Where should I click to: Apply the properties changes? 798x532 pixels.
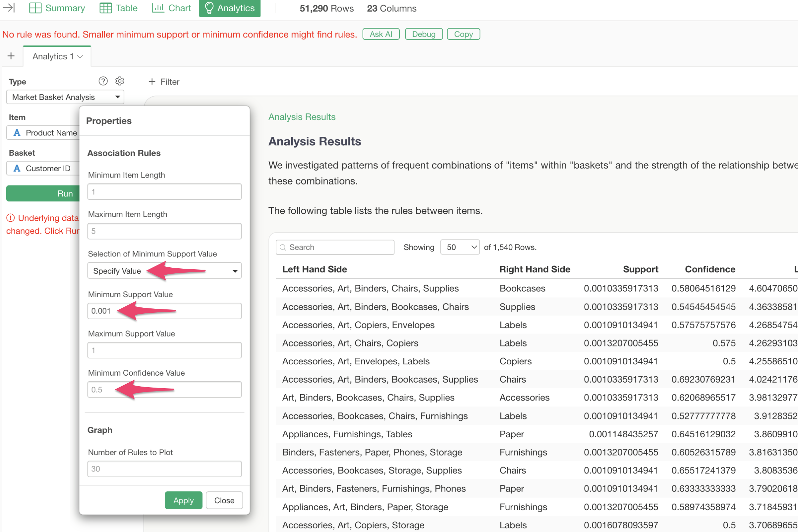[183, 500]
